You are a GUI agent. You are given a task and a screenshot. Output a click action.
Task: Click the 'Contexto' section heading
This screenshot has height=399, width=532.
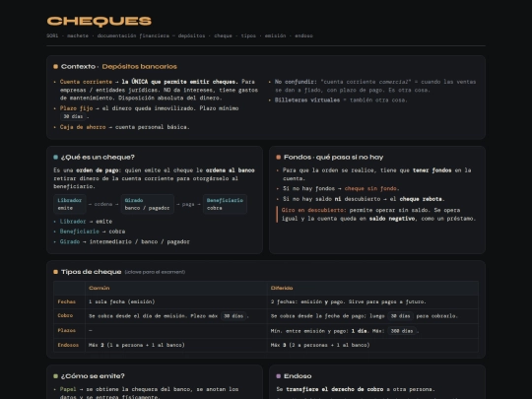click(x=78, y=67)
